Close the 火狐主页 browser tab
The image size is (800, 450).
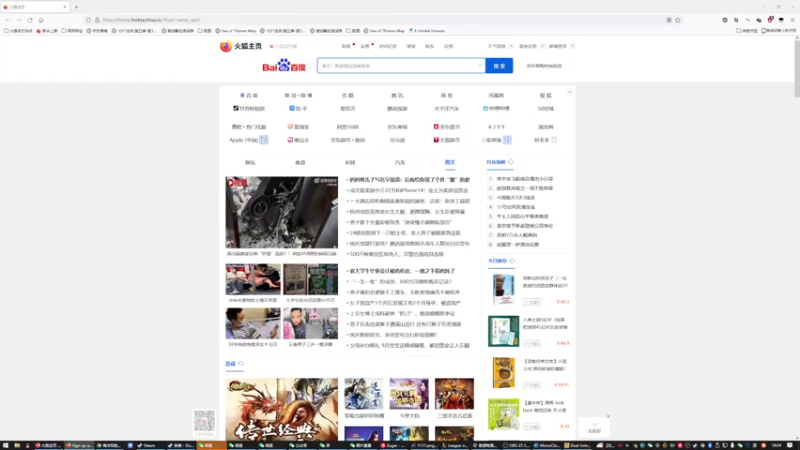(65, 7)
